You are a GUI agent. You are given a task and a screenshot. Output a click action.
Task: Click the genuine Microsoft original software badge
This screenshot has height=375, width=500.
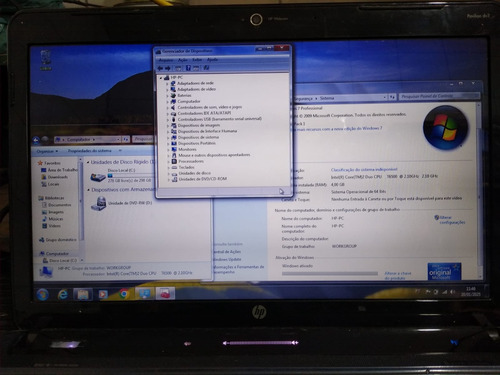coord(444,272)
